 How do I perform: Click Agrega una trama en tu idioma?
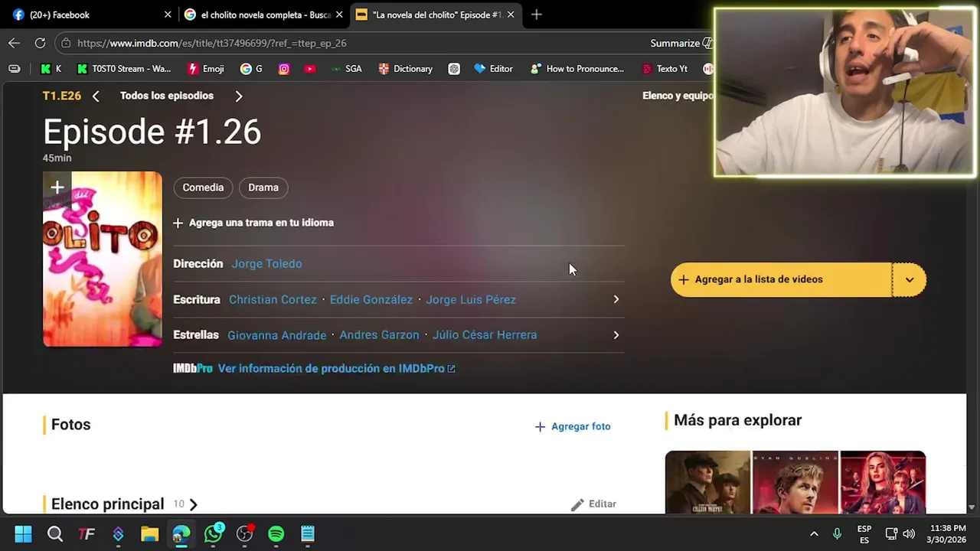point(253,223)
